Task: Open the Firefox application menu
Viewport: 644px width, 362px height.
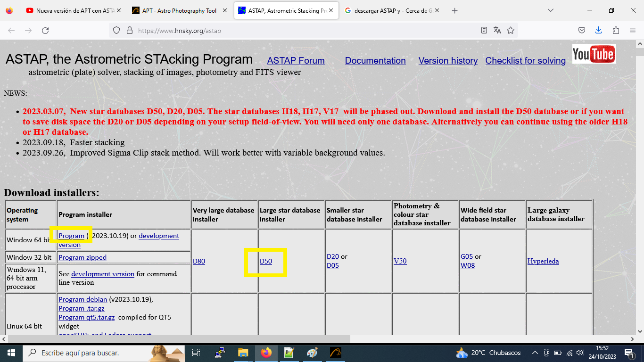Action: [x=633, y=31]
